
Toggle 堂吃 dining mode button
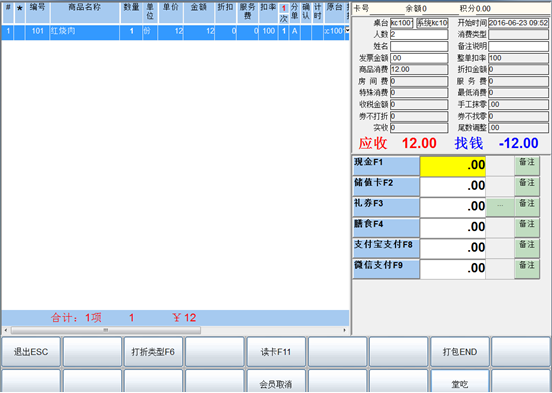click(x=460, y=382)
